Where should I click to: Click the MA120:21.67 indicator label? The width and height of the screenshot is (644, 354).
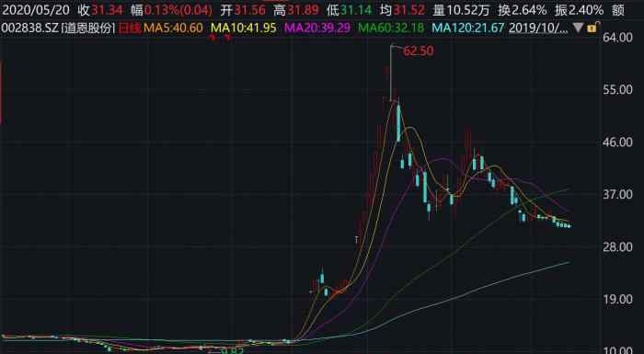pyautogui.click(x=468, y=29)
